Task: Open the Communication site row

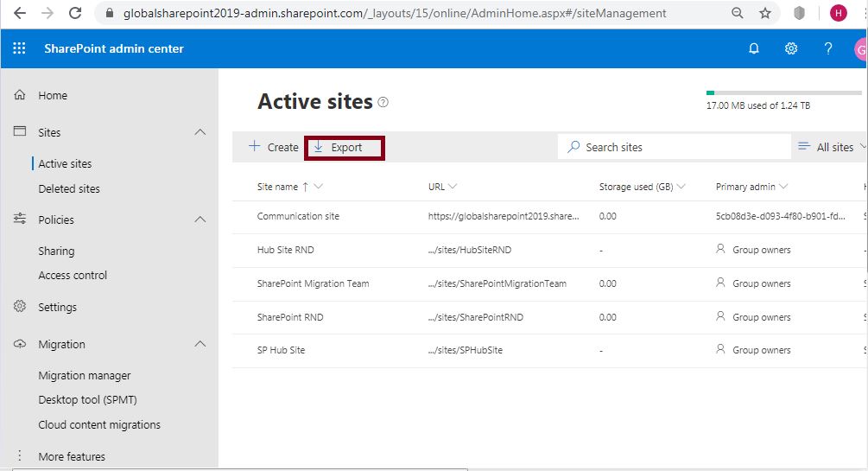Action: click(550, 217)
